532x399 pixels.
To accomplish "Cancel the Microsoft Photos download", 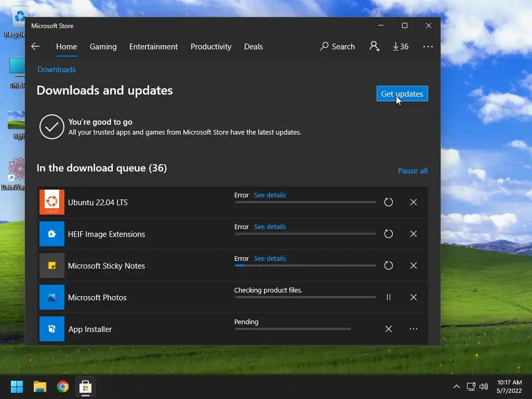I will [413, 297].
